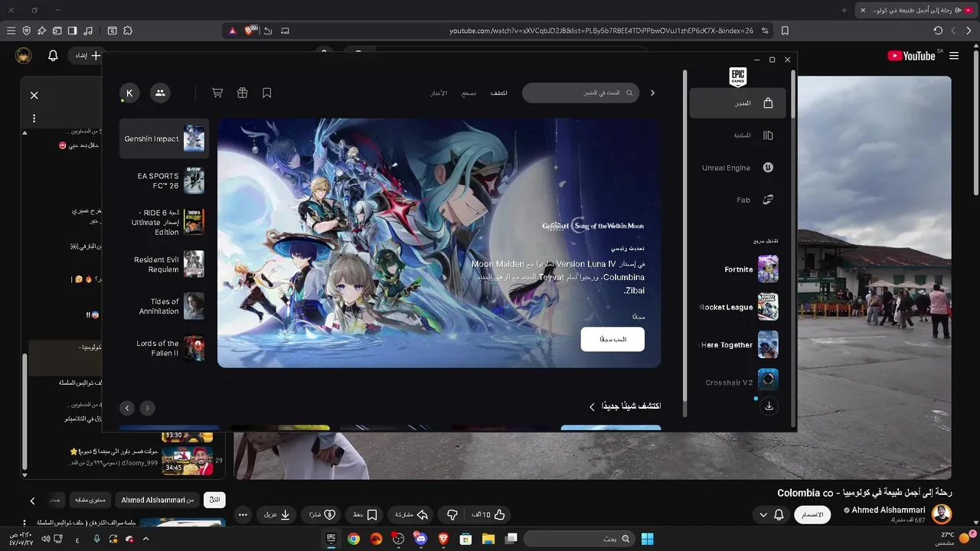Open the gift redeem icon
This screenshot has width=980, height=551.
(x=242, y=93)
